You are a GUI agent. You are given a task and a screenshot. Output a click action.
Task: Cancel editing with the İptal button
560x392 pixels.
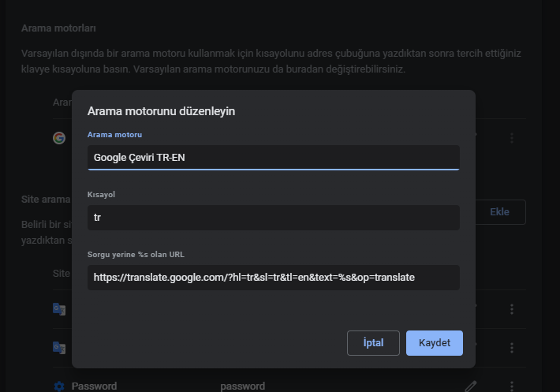[373, 343]
